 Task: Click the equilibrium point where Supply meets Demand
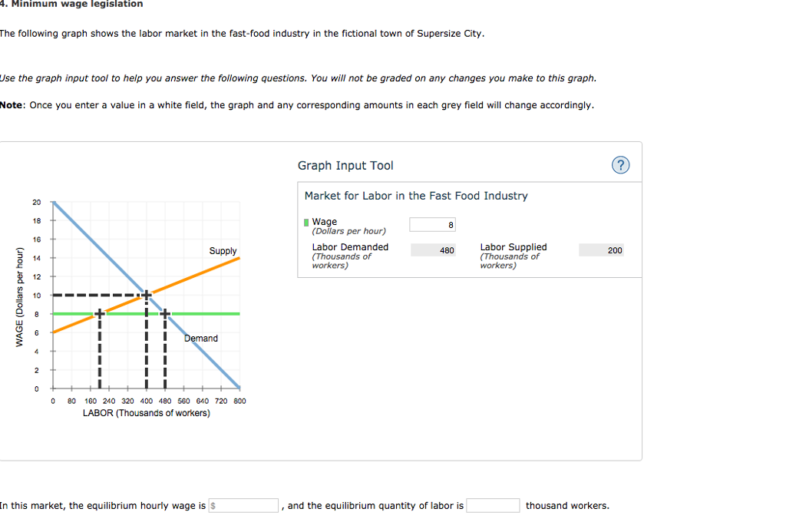[x=146, y=294]
